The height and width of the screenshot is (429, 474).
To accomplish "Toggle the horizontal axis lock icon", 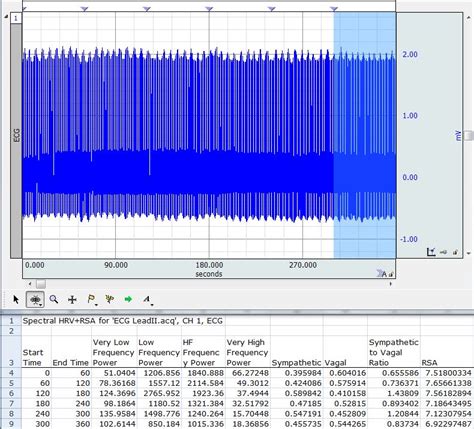I will tap(391, 274).
